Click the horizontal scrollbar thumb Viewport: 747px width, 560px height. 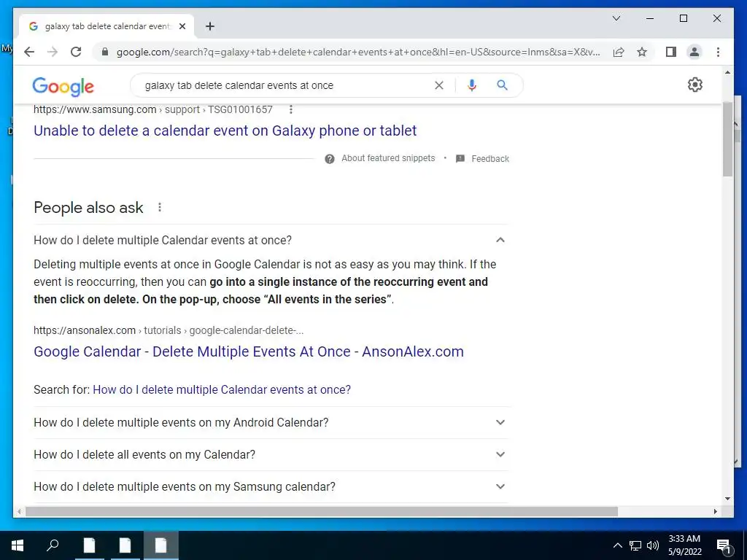tap(322, 511)
